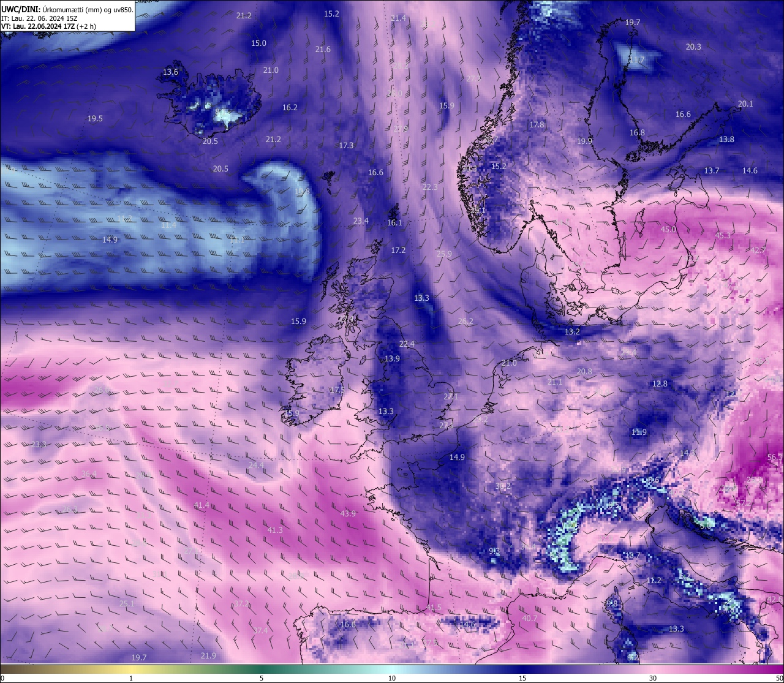
Task: Click the 20.8 value over Germany
Action: point(584,372)
